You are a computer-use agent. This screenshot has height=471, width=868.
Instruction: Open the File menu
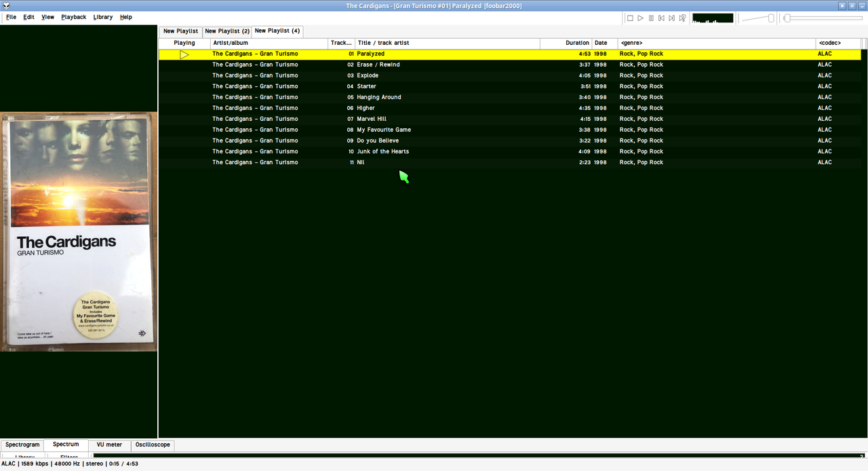click(x=11, y=17)
